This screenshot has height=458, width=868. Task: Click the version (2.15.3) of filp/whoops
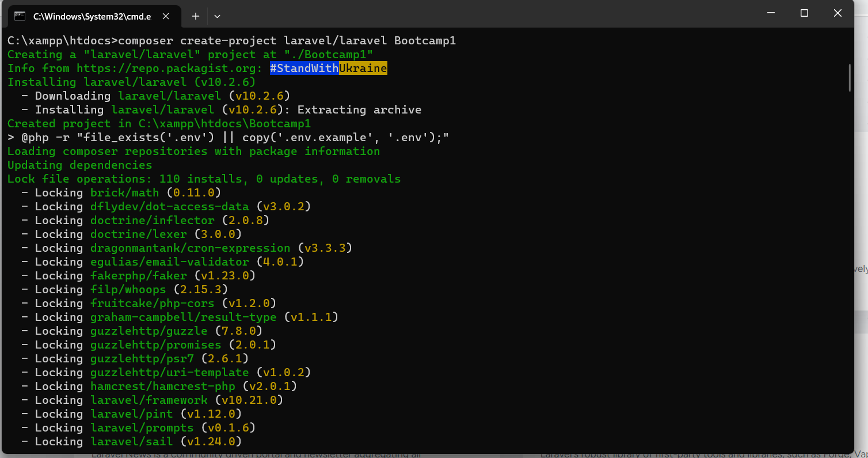pyautogui.click(x=201, y=290)
